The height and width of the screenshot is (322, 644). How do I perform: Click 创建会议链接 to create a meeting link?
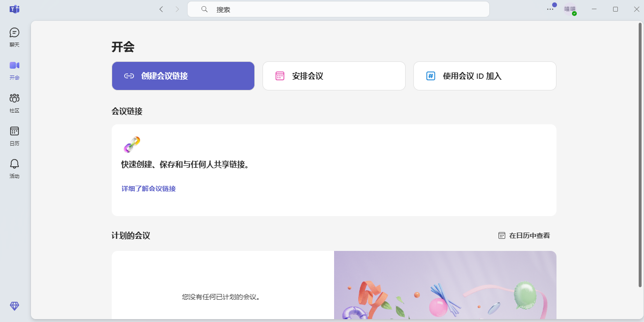[183, 75]
